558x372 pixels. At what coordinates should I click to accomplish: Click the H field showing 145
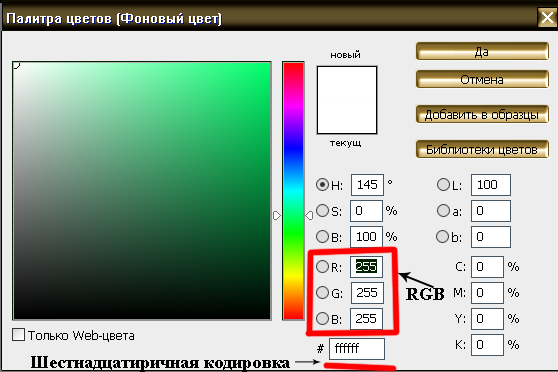(367, 185)
